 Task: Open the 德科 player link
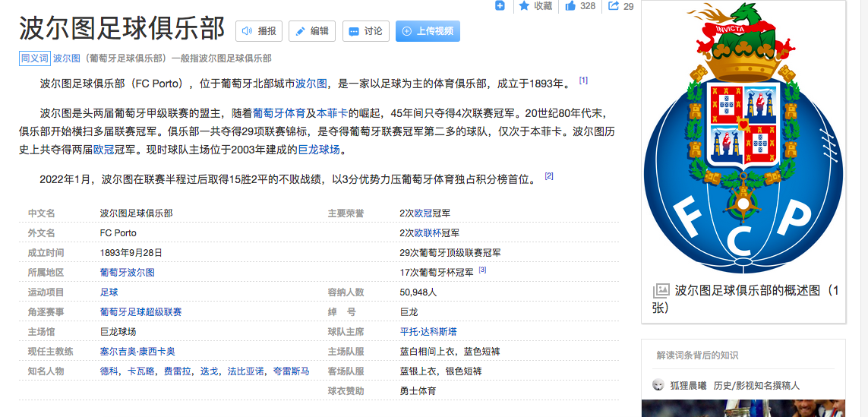tap(109, 371)
